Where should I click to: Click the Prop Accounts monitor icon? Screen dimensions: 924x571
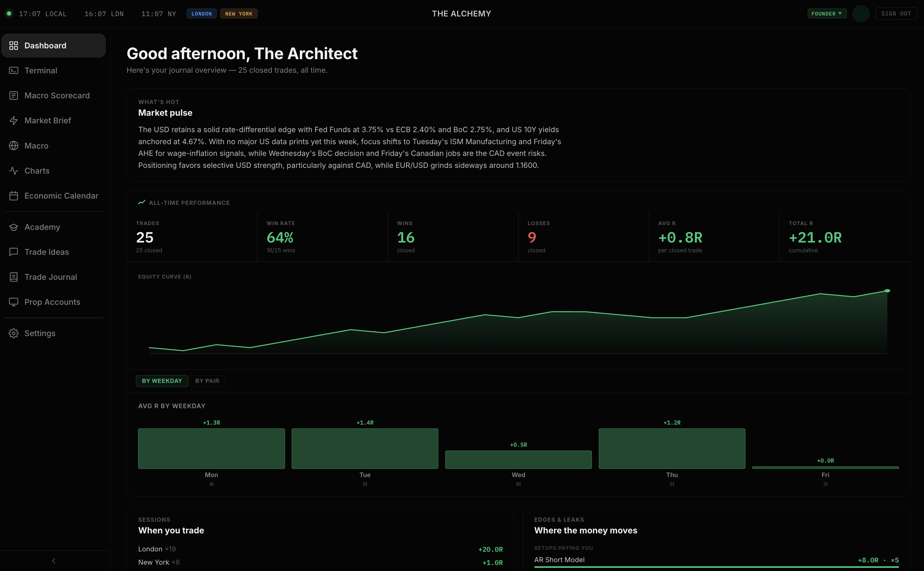coord(14,302)
